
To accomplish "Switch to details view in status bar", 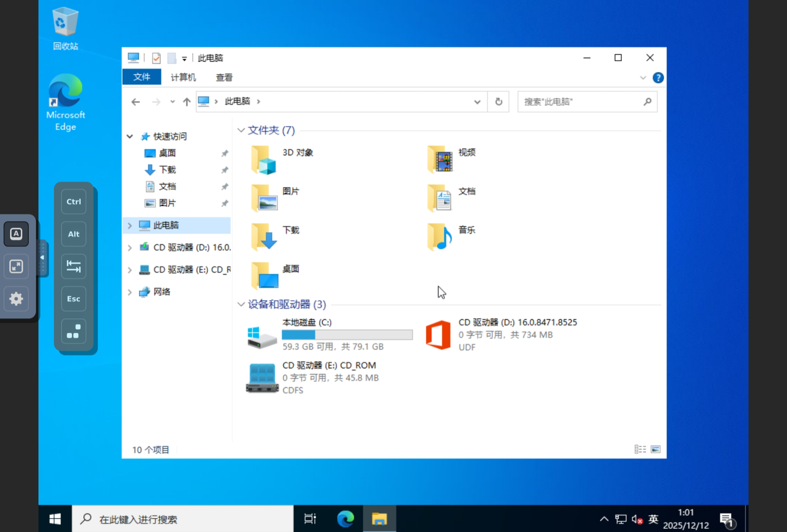I will click(x=640, y=449).
